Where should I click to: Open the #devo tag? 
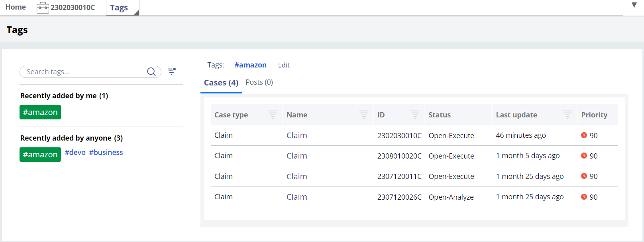click(x=75, y=153)
